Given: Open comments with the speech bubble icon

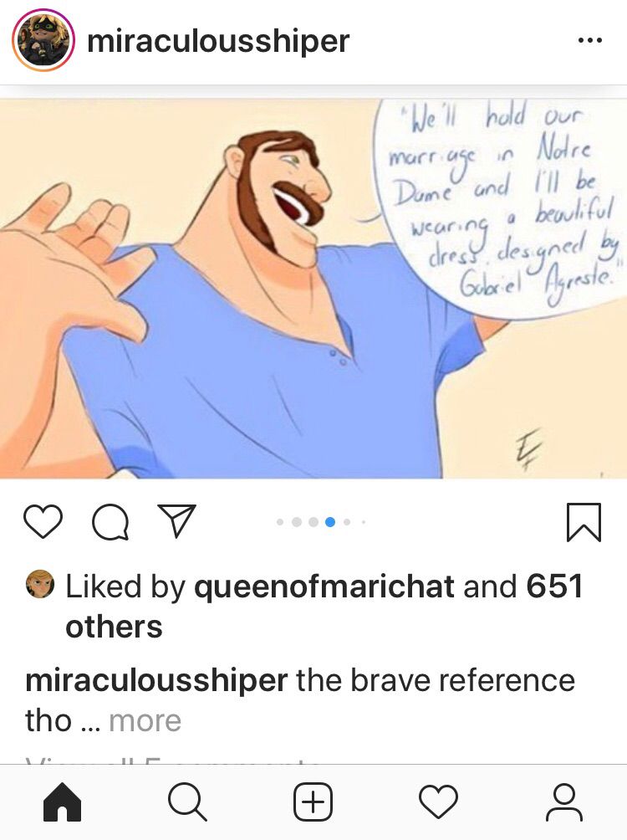Looking at the screenshot, I should click(110, 521).
